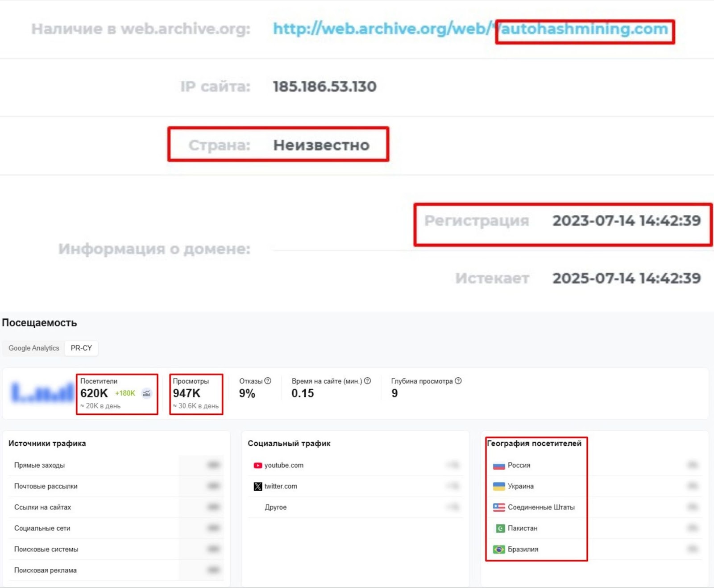Click the Посещаемость section heading
Image resolution: width=714 pixels, height=588 pixels.
point(39,323)
